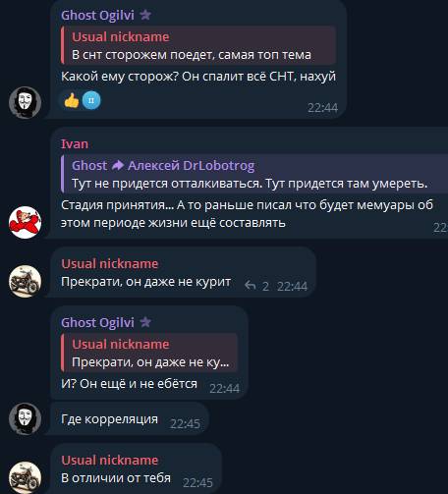This screenshot has height=494, width=448.
Task: Click the motorcycle avatar beside 'В отличии от тебя'
Action: click(x=25, y=477)
